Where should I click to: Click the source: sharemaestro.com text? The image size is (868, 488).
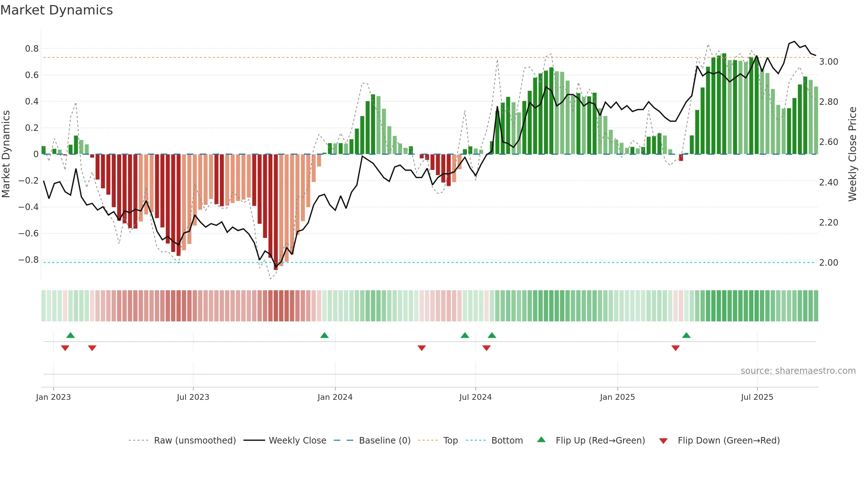click(x=798, y=371)
